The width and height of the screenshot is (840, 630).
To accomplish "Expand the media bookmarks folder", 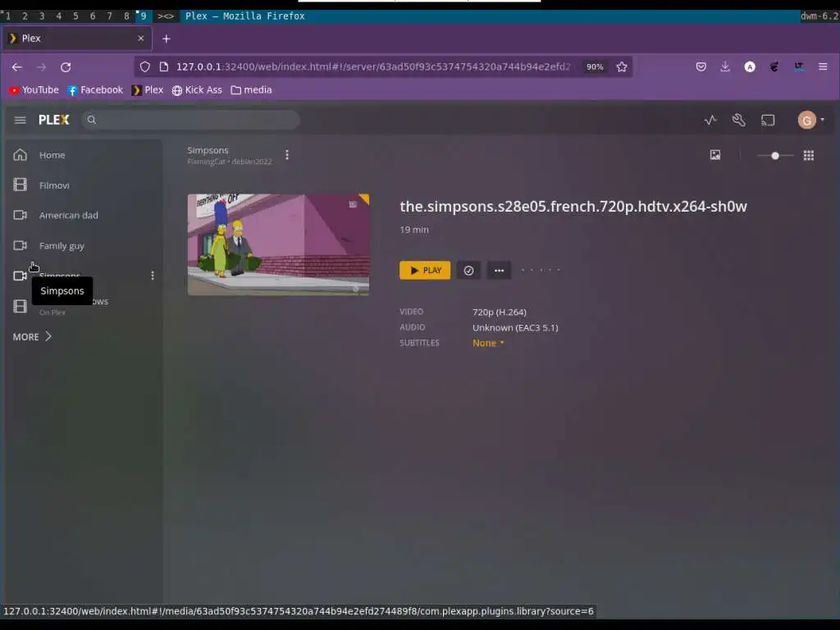I will tap(251, 90).
